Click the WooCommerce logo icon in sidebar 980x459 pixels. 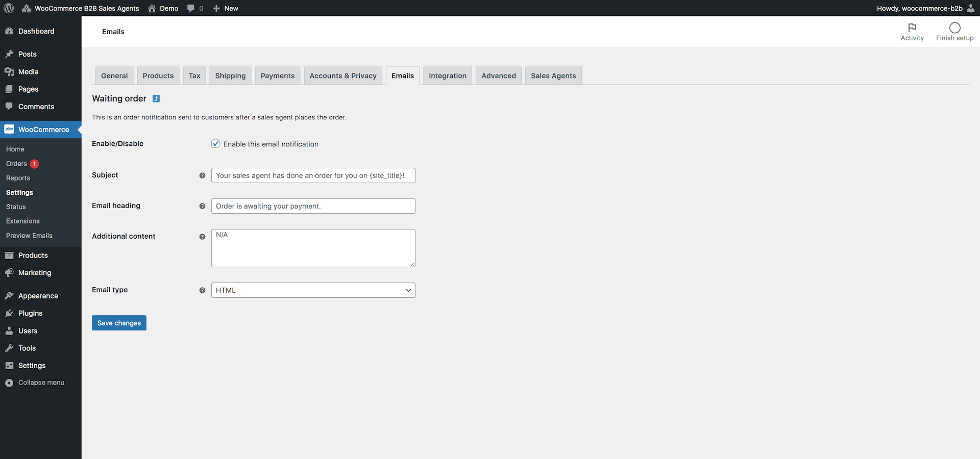click(x=9, y=130)
